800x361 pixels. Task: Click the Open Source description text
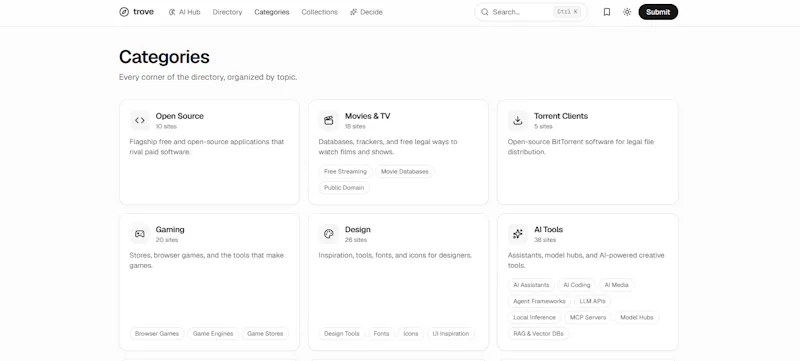(207, 147)
